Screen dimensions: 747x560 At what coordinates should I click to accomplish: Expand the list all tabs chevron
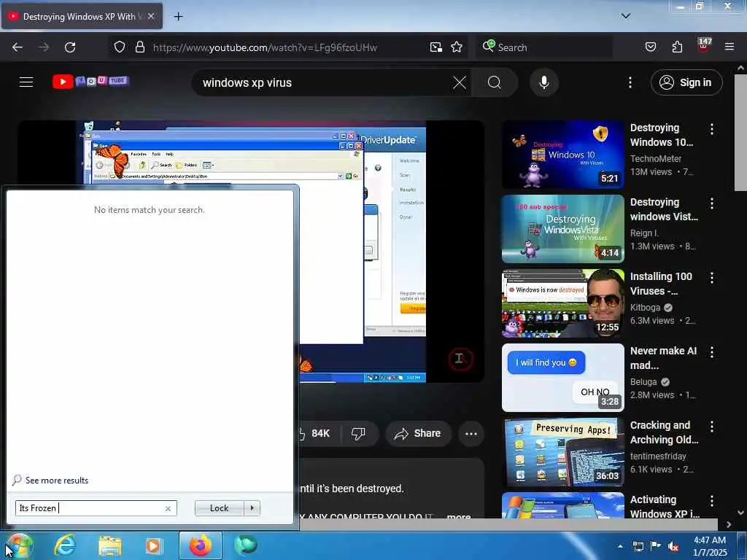[626, 16]
